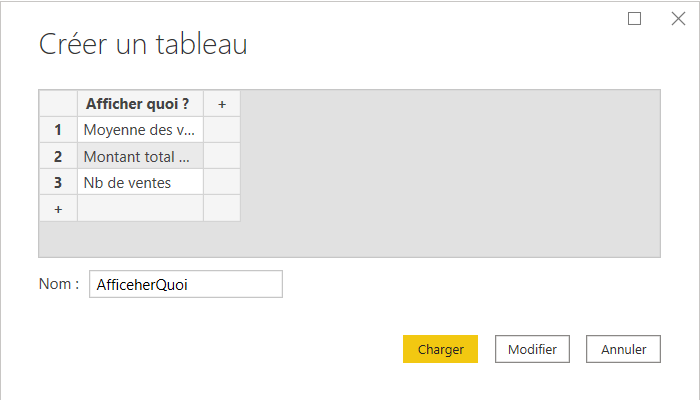This screenshot has height=400, width=700.
Task: Focus the Nom field containing AfficeherQuoi
Action: 186,284
